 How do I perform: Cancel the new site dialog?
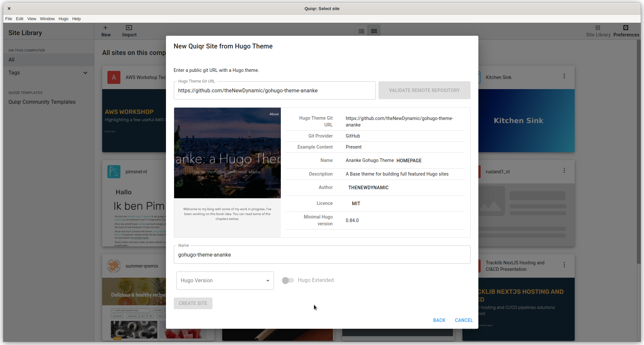[464, 320]
